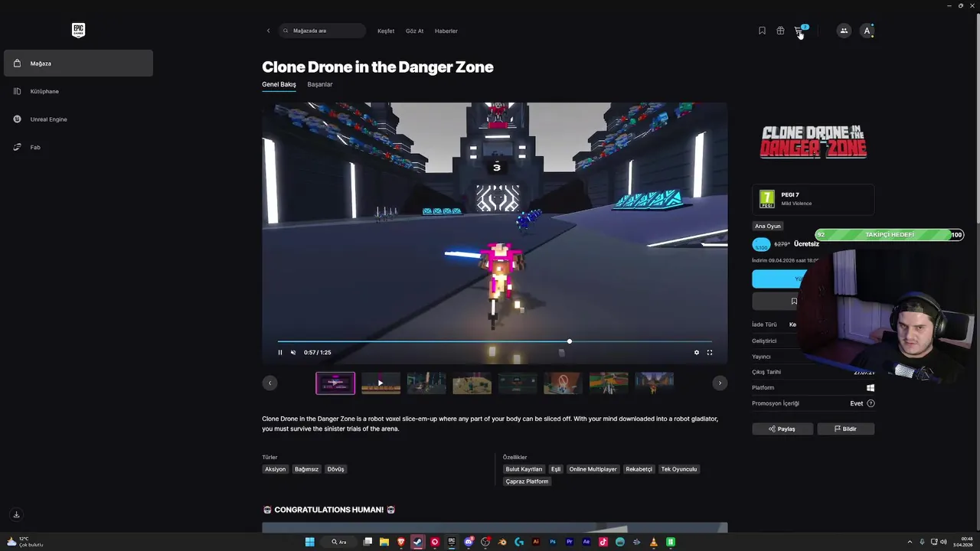Show next thumbnails with right carousel arrow
Image resolution: width=980 pixels, height=551 pixels.
click(x=720, y=383)
